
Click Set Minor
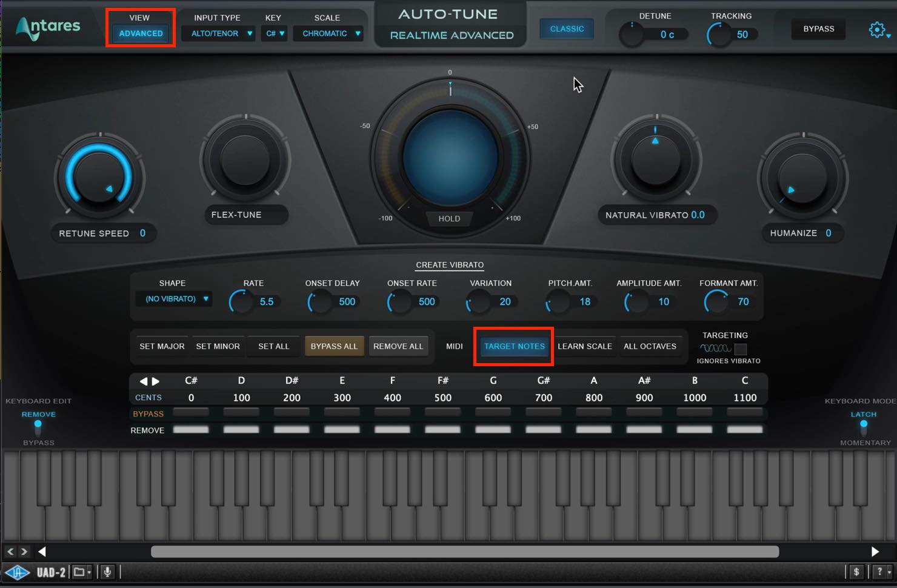pyautogui.click(x=218, y=346)
